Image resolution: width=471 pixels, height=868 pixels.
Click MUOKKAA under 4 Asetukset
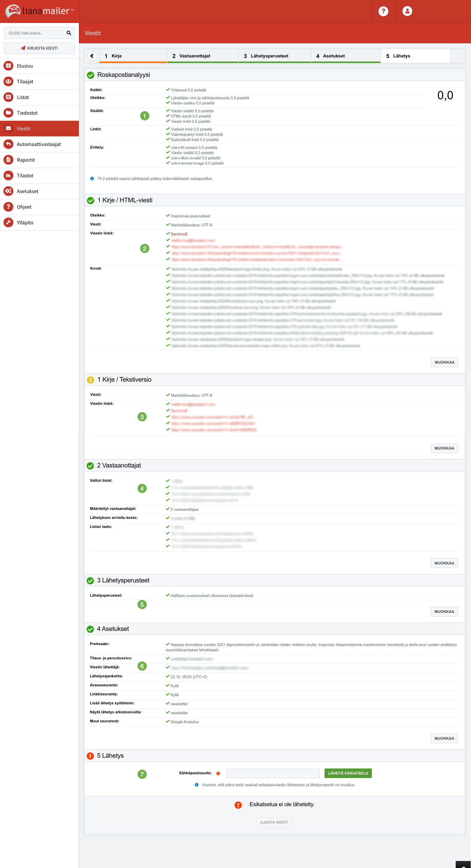(444, 738)
